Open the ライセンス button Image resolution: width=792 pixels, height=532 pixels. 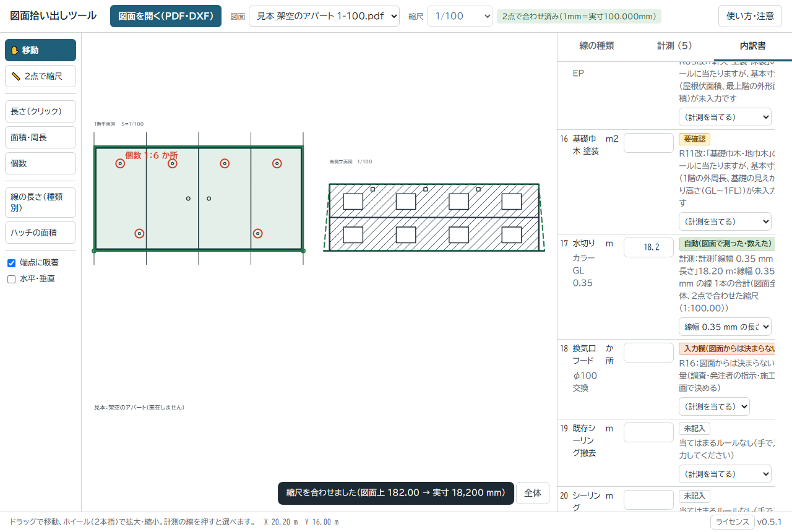[732, 522]
